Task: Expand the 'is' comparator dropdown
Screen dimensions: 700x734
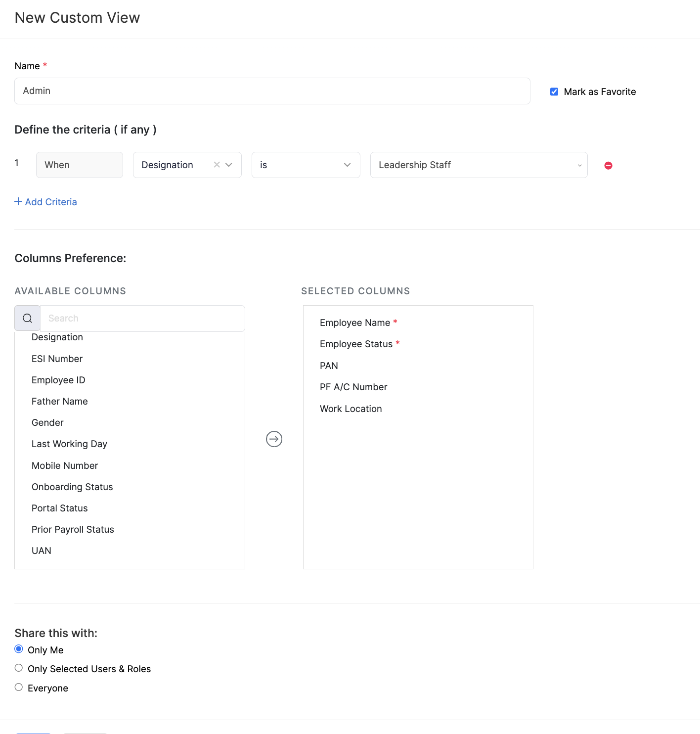Action: (x=306, y=165)
